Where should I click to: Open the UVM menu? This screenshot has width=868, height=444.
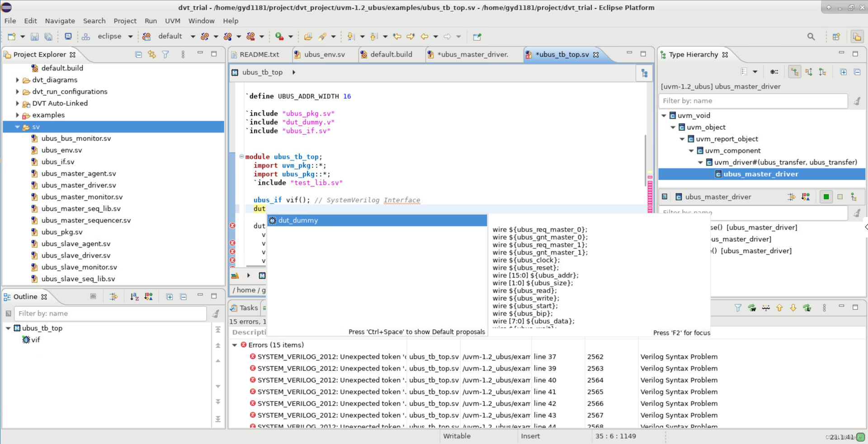point(172,21)
